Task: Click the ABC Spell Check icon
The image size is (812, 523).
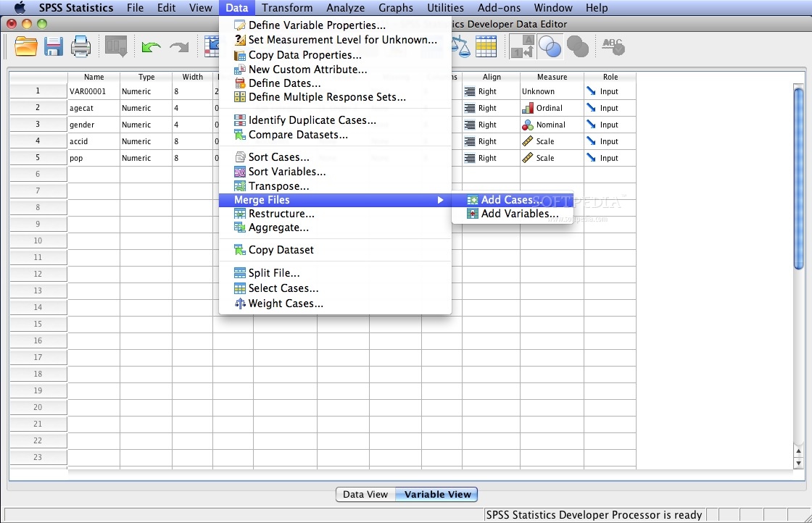Action: (613, 46)
